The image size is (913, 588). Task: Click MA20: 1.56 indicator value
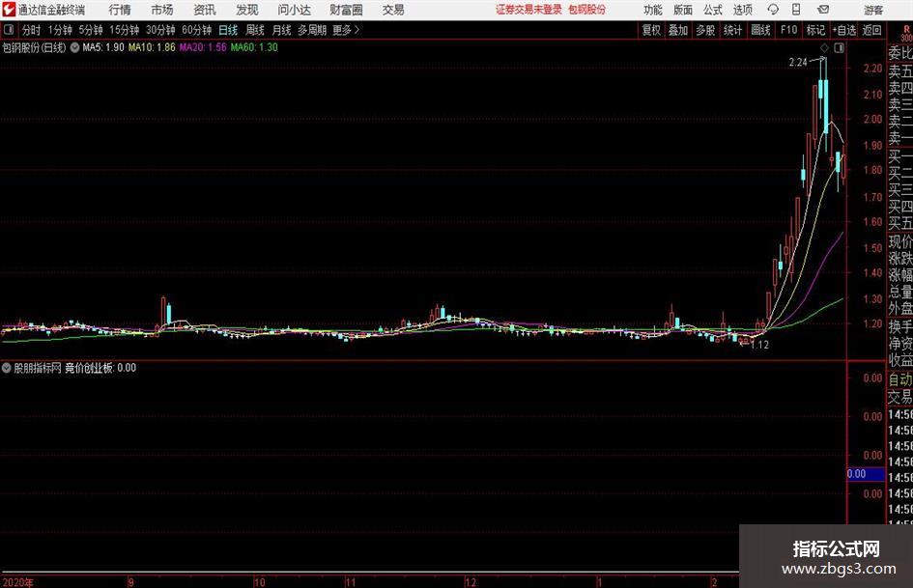point(203,47)
